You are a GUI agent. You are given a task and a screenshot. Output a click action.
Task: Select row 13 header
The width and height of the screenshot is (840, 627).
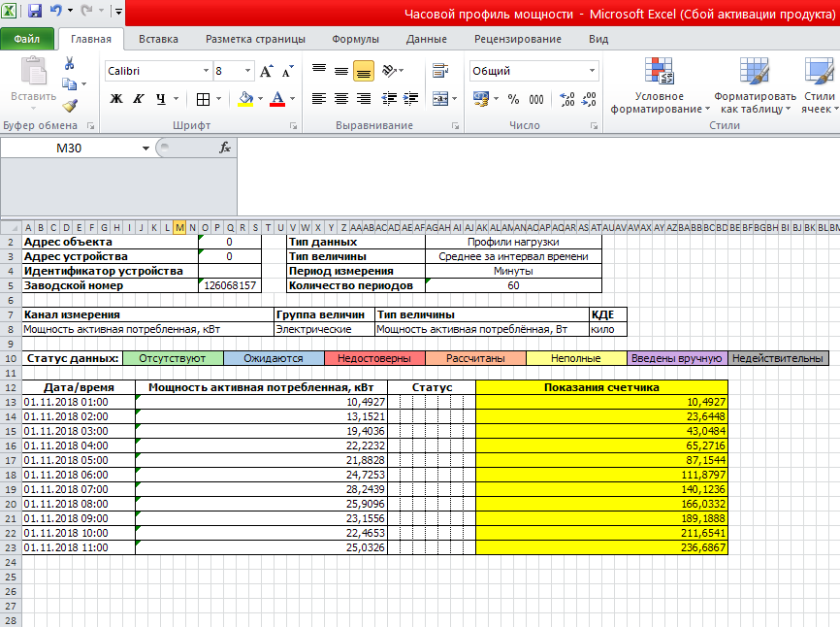11,402
